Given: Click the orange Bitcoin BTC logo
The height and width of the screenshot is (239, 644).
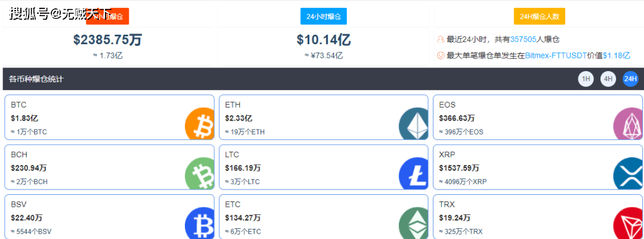Looking at the screenshot, I should 200,124.
